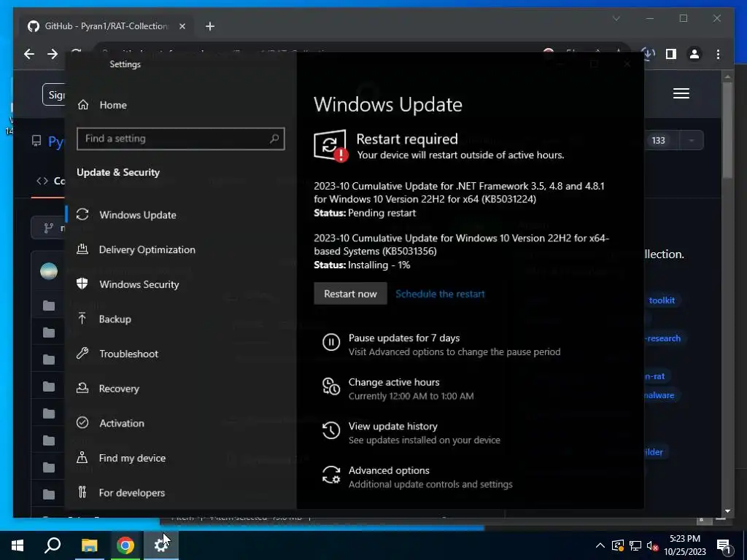The image size is (747, 560).
Task: Click the Windows Security shield icon
Action: 82,284
